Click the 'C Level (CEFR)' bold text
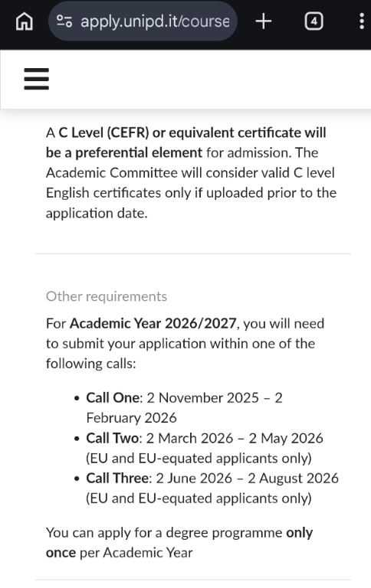Image resolution: width=371 pixels, height=588 pixels. point(103,132)
